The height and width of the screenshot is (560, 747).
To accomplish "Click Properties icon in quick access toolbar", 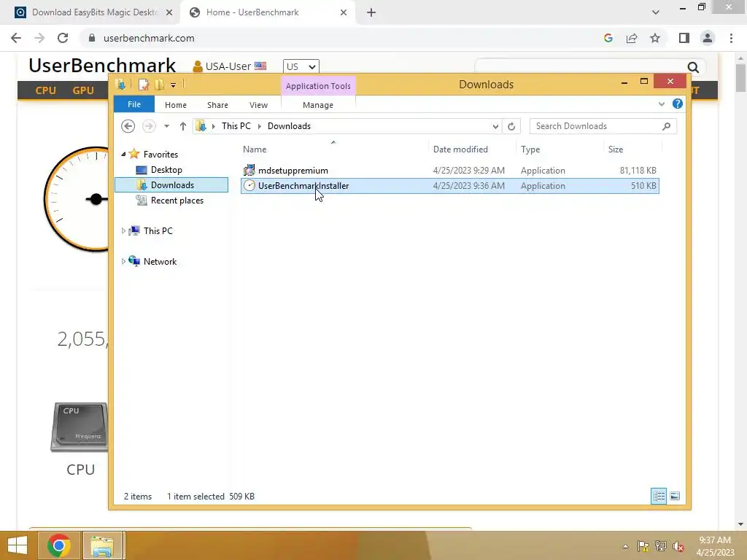I will click(143, 85).
